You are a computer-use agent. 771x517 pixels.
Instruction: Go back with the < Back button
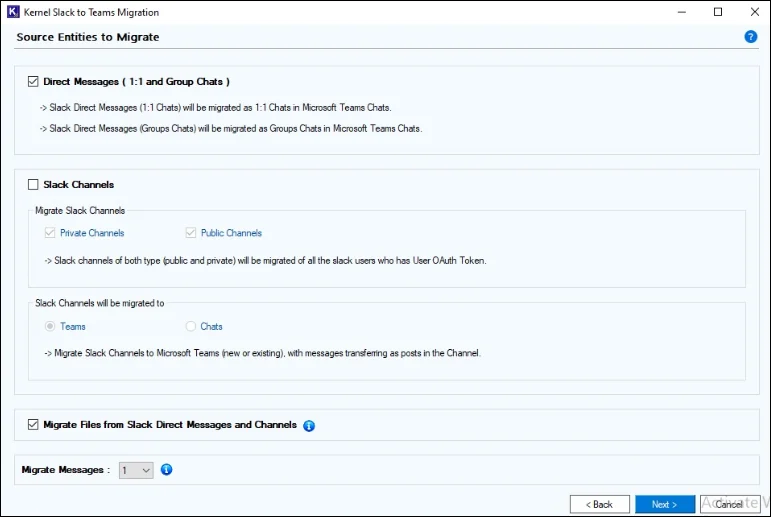pos(599,504)
